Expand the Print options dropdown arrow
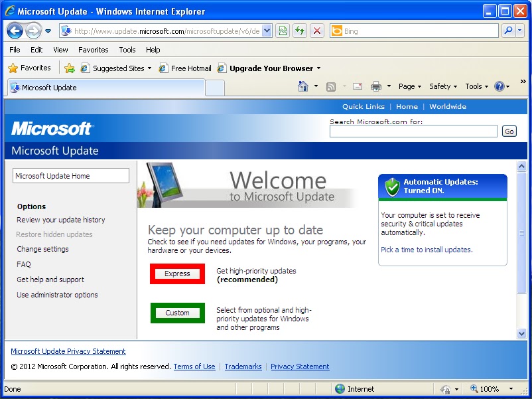This screenshot has width=532, height=399. click(x=389, y=86)
